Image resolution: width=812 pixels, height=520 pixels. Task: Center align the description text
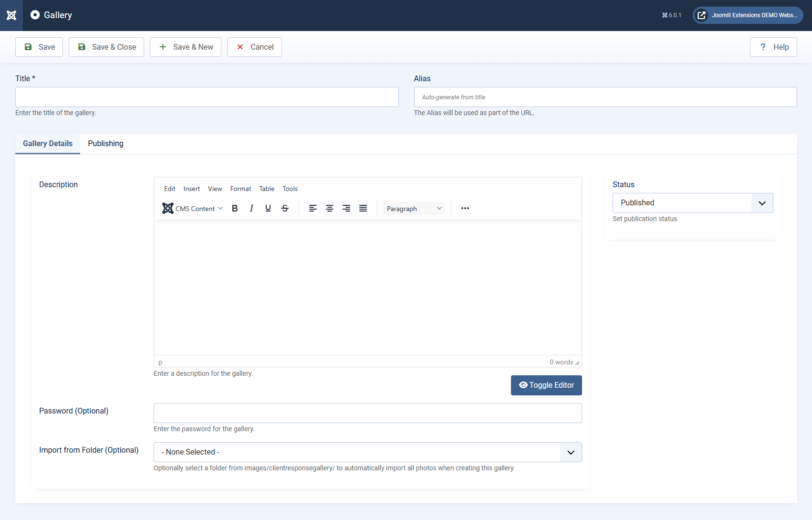tap(330, 208)
